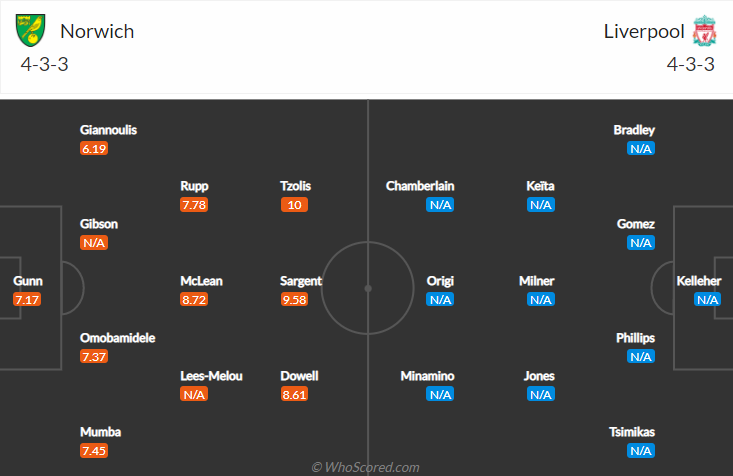This screenshot has height=476, width=733.
Task: Open the Liverpool team name link
Action: click(x=644, y=31)
